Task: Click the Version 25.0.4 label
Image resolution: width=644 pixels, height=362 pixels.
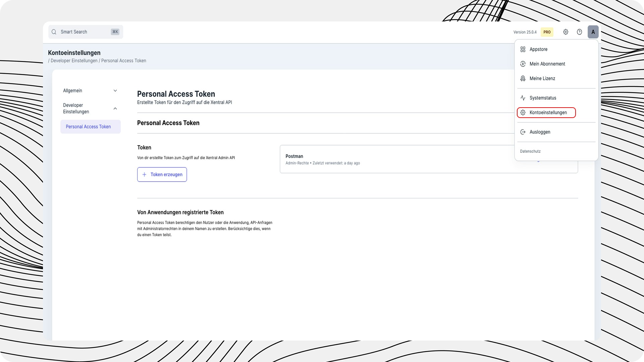Action: tap(525, 32)
